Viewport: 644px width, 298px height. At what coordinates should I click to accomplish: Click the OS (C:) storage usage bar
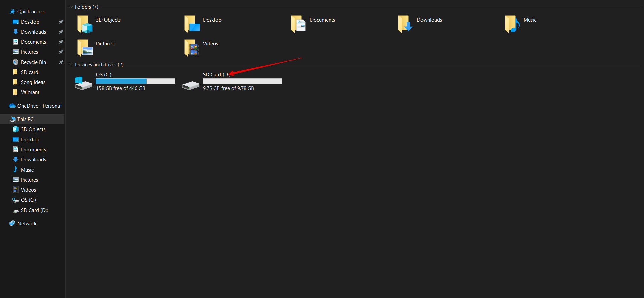pyautogui.click(x=135, y=81)
